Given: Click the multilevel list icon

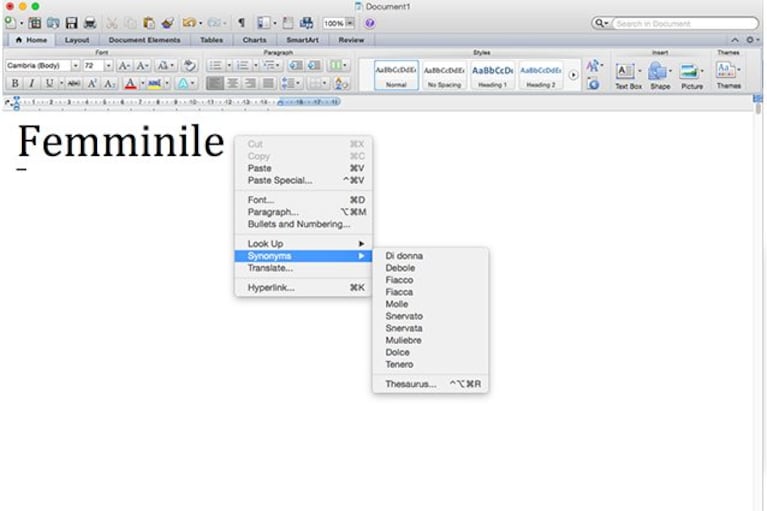Looking at the screenshot, I should click(269, 66).
